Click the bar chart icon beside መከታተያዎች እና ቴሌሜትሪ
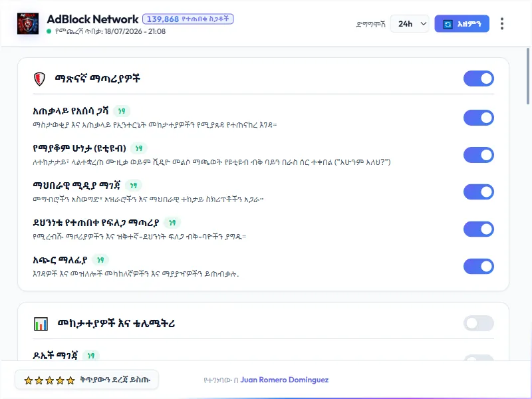Image resolution: width=532 pixels, height=399 pixels. 41,324
